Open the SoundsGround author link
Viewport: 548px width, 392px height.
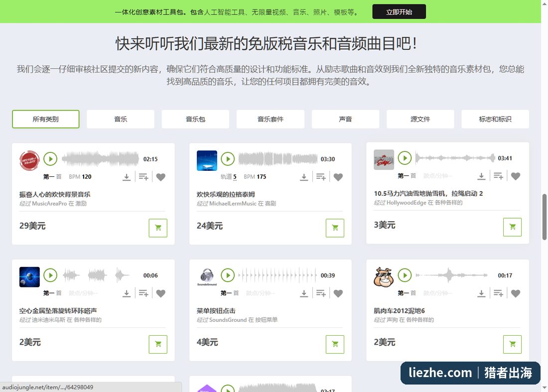click(228, 320)
